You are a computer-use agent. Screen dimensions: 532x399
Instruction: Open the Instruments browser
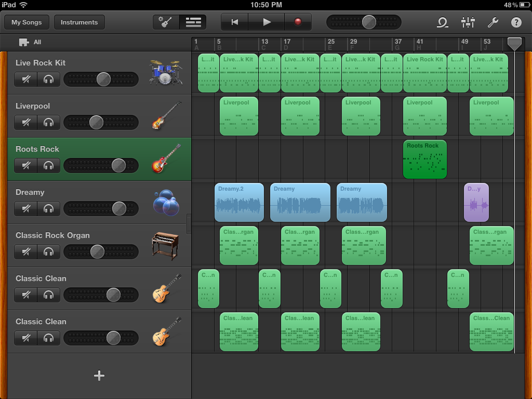79,22
